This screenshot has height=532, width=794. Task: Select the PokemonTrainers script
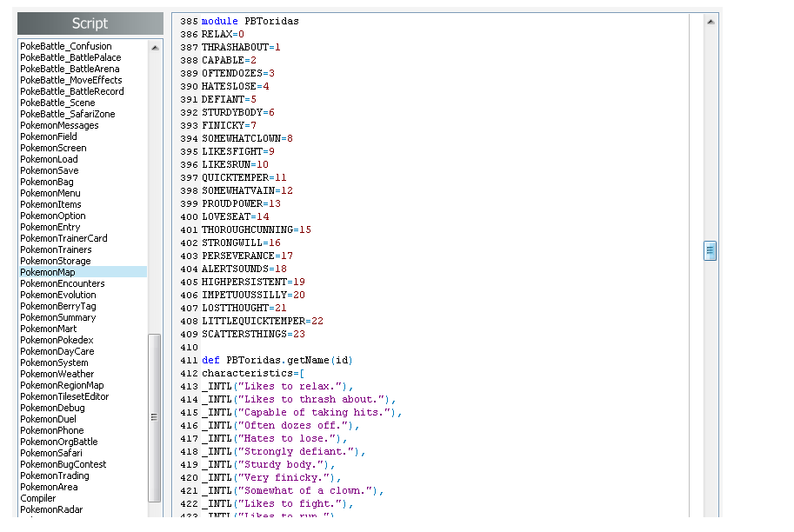[x=56, y=249]
